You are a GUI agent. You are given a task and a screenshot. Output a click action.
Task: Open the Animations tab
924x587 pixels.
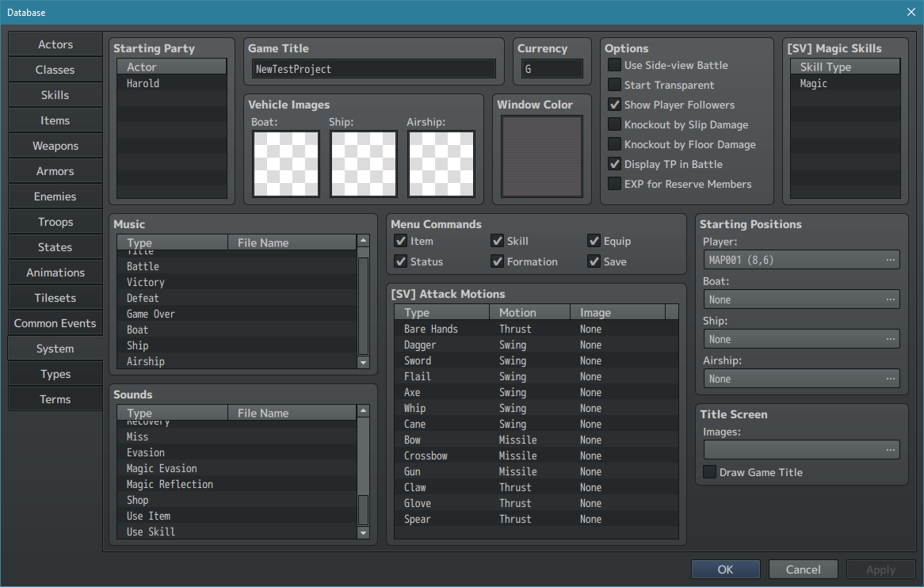55,273
